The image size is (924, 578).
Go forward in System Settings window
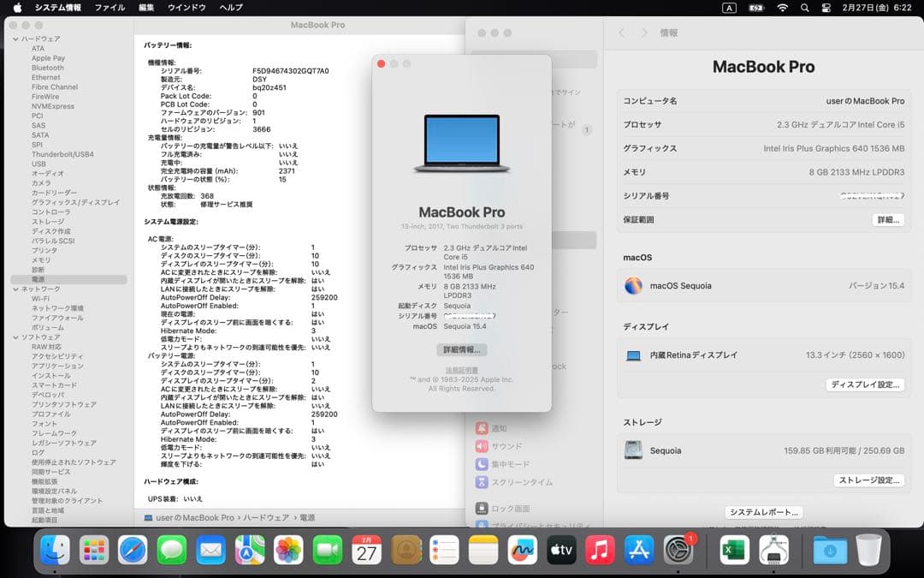[x=644, y=33]
